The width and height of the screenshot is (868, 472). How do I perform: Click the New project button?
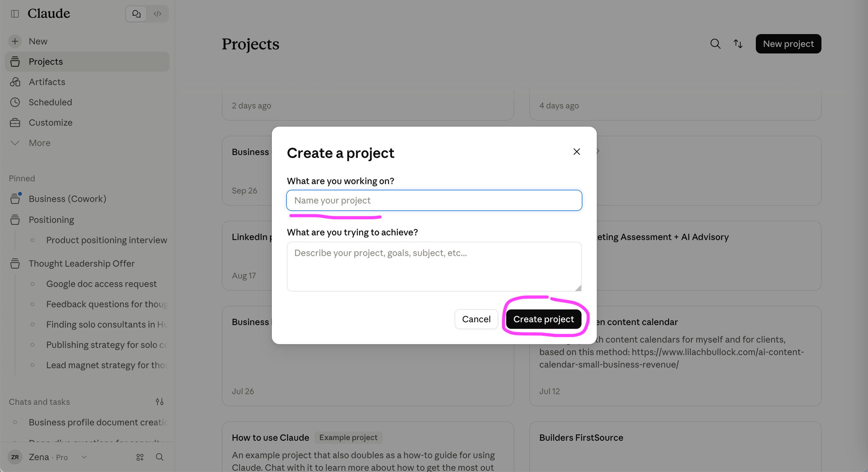[788, 44]
